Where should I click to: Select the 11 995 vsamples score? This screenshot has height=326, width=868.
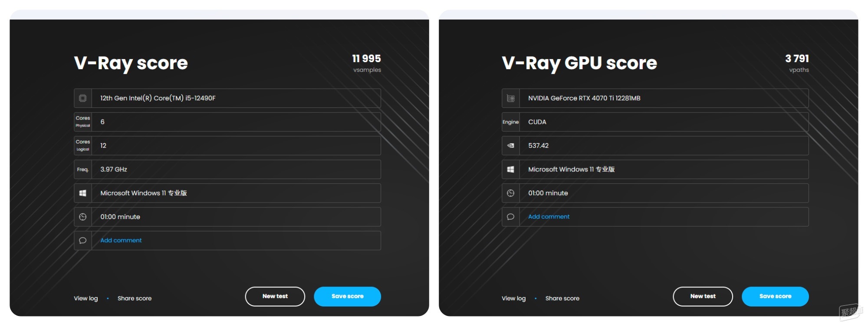(367, 59)
